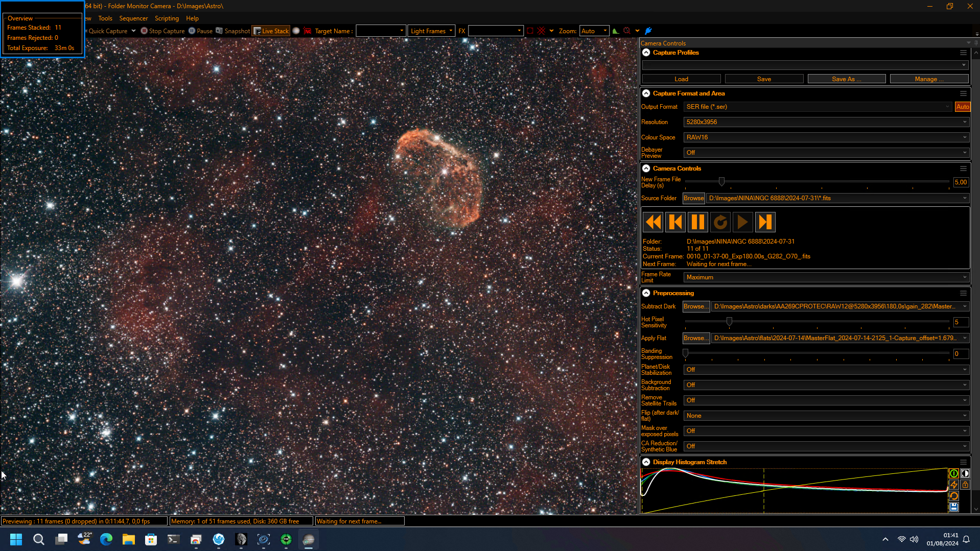
Task: Toggle Live Stack mode
Action: [271, 31]
